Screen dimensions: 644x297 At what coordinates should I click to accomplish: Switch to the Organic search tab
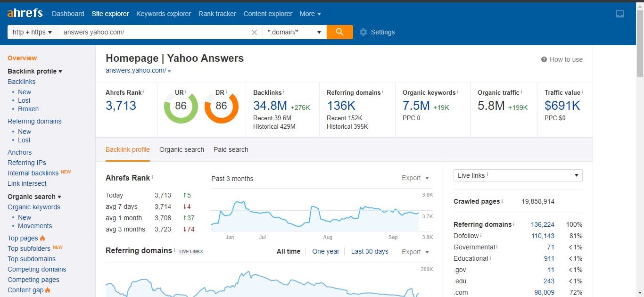(182, 149)
